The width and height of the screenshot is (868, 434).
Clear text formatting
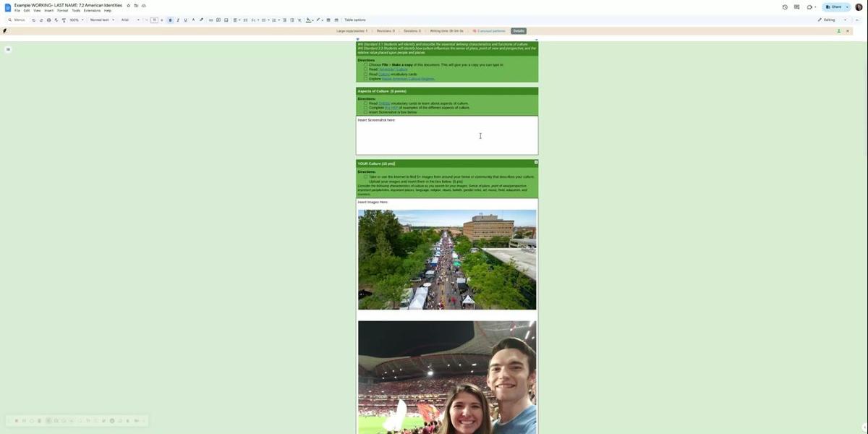(x=299, y=20)
